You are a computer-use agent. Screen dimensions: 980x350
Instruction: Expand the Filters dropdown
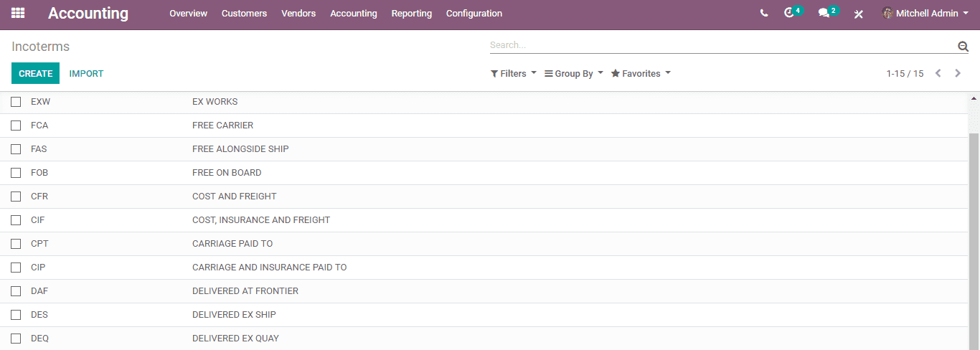pyautogui.click(x=514, y=73)
